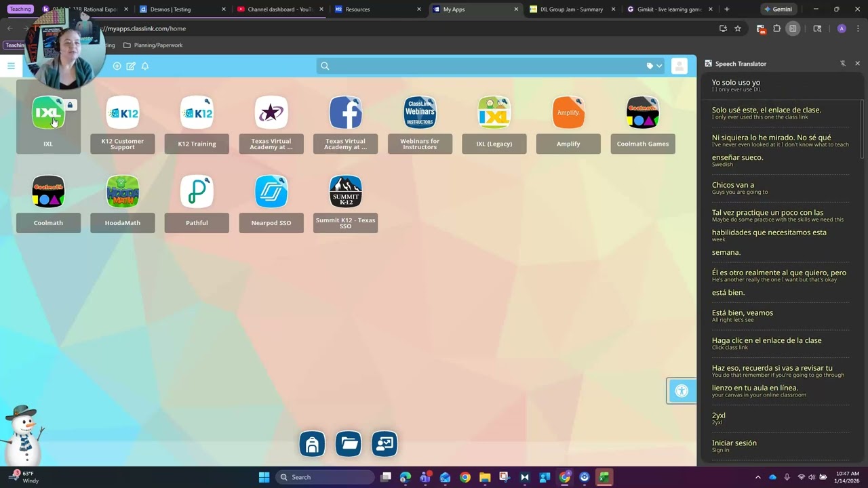Screen dimensions: 868x488
Task: Open the IXL app tile
Action: click(48, 115)
